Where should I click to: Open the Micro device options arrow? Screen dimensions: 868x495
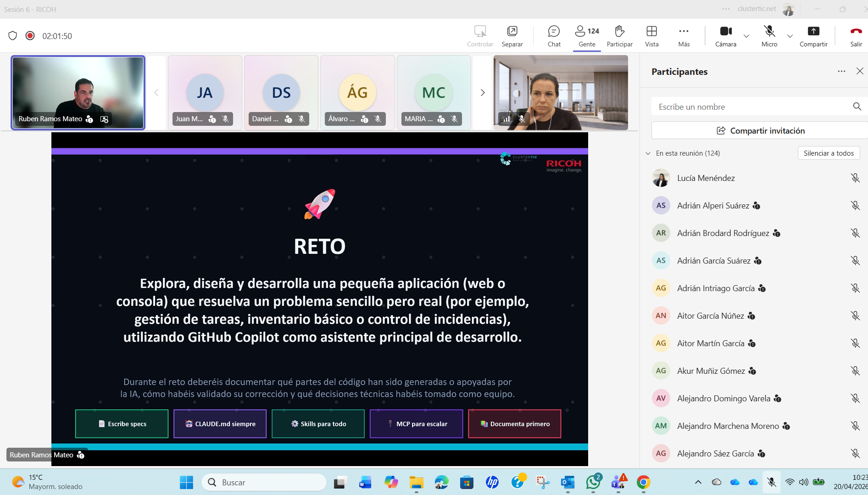790,36
